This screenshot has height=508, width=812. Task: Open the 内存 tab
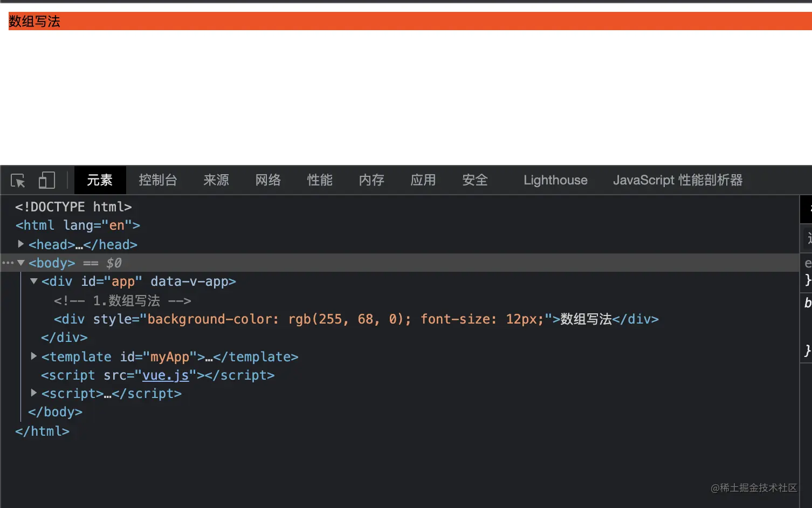(x=371, y=180)
